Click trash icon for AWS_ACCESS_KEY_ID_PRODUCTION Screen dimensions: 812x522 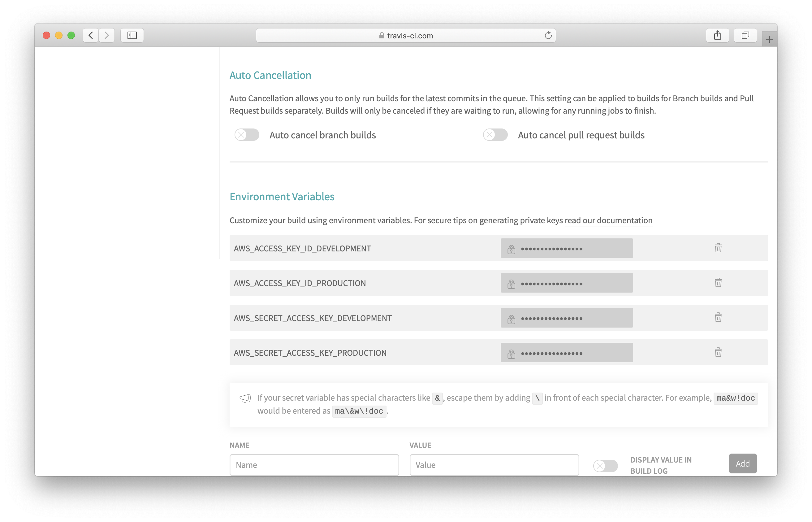click(x=718, y=282)
